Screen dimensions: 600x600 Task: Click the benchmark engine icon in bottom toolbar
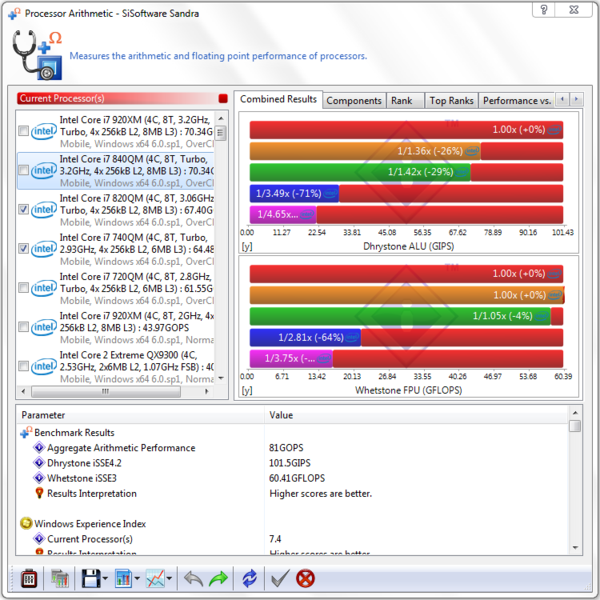point(29,578)
